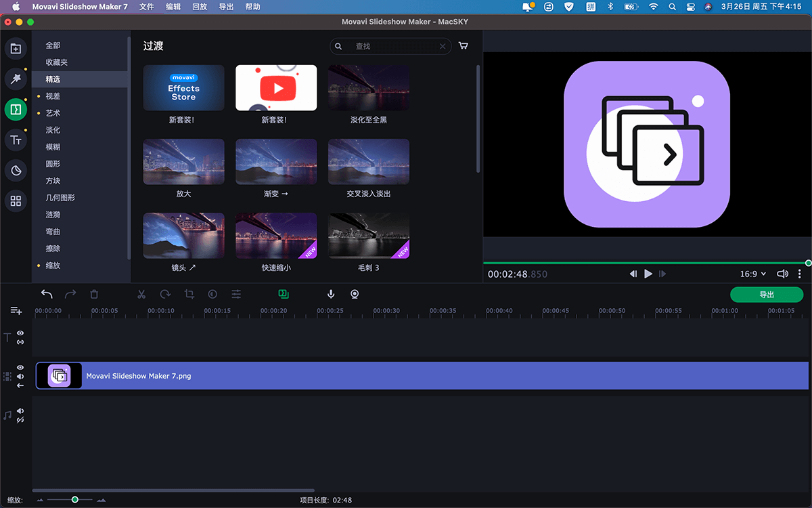Open clip properties sliders icon

pyautogui.click(x=236, y=294)
